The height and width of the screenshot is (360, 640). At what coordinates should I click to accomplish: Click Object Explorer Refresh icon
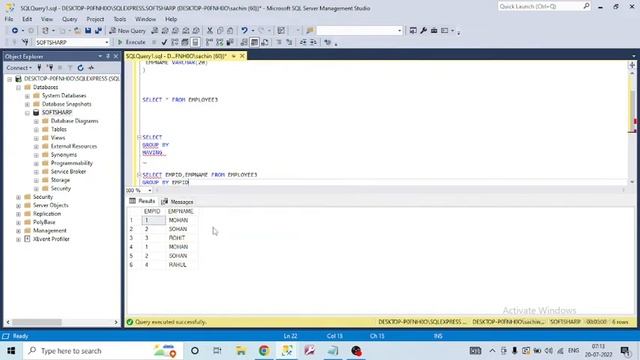click(x=80, y=68)
